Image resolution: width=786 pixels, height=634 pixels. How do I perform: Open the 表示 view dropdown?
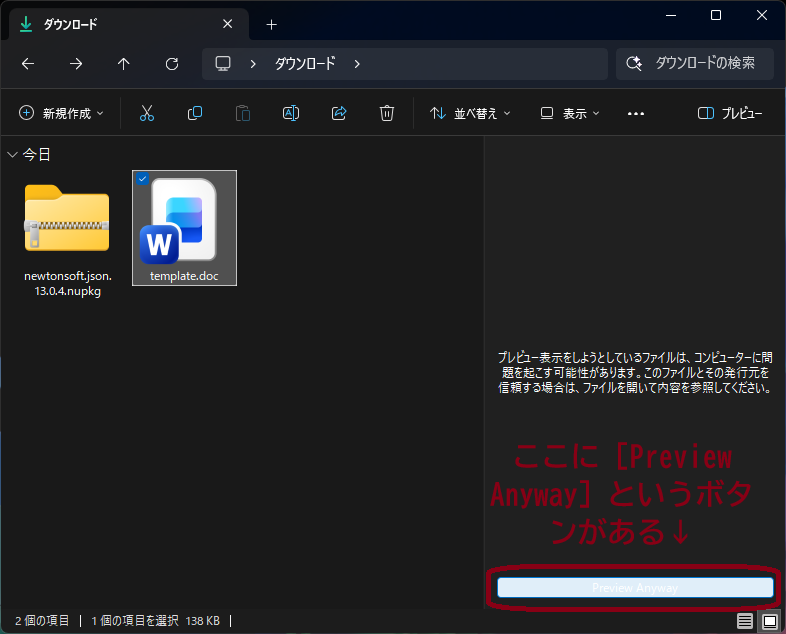pos(569,113)
